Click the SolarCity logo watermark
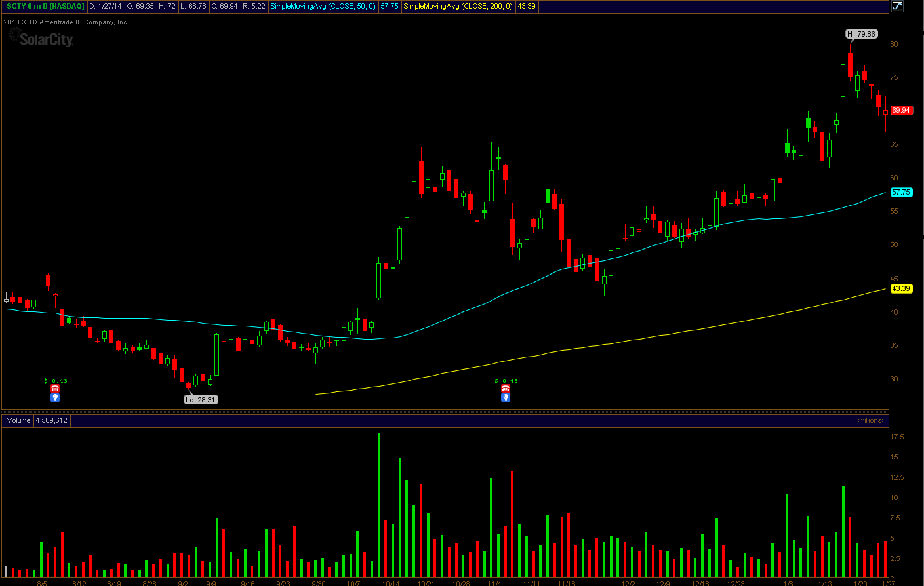The width and height of the screenshot is (924, 586). [x=41, y=39]
